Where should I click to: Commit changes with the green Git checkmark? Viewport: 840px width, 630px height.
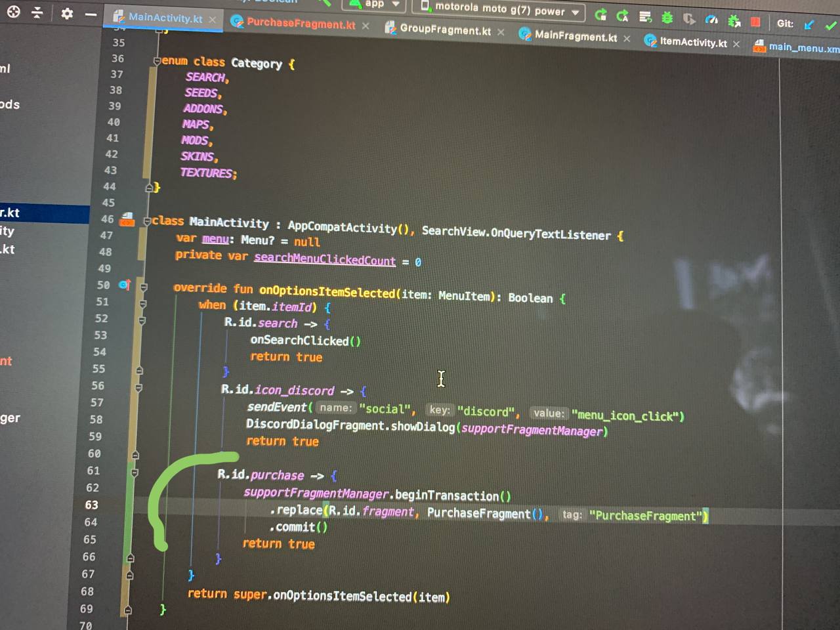pyautogui.click(x=831, y=26)
